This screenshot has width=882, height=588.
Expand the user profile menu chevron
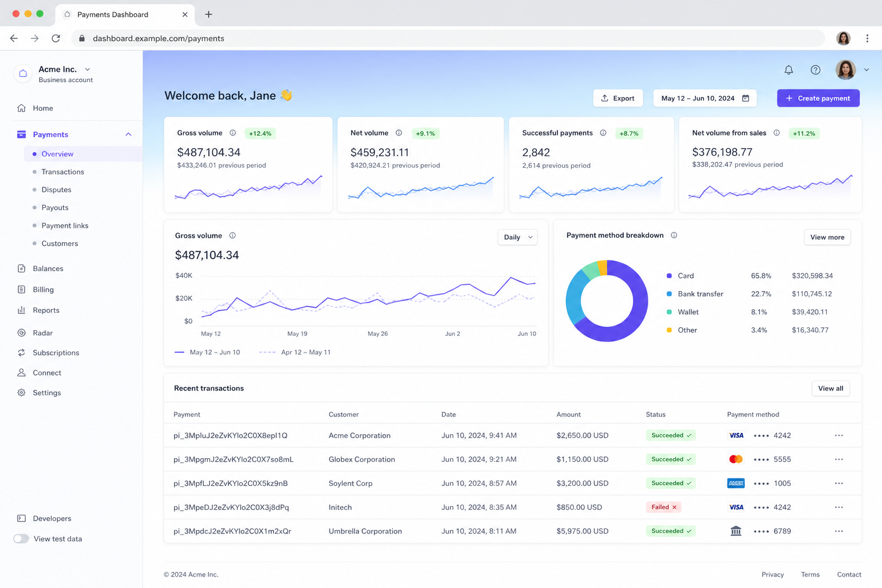pyautogui.click(x=866, y=69)
